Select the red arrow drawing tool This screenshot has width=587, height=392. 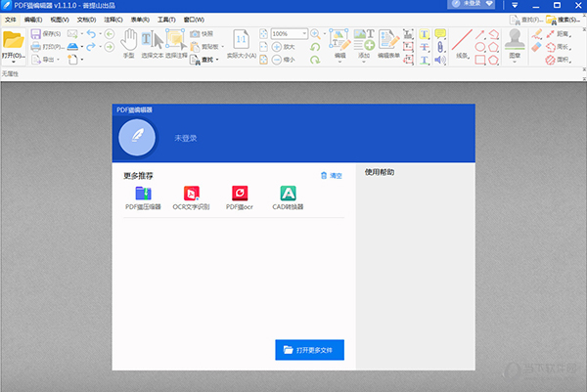coord(480,34)
